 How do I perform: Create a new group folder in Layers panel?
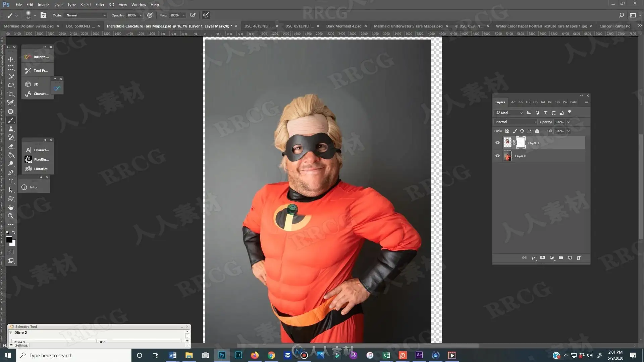point(561,258)
